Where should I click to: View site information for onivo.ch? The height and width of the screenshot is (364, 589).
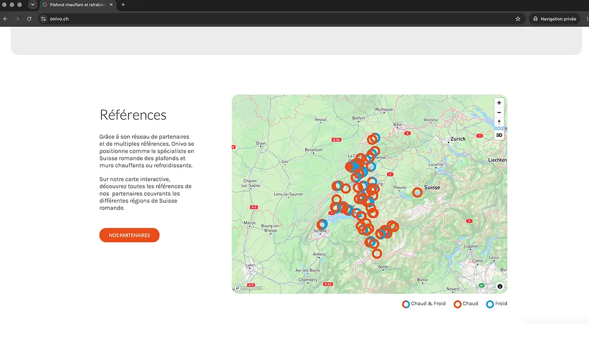pyautogui.click(x=43, y=19)
